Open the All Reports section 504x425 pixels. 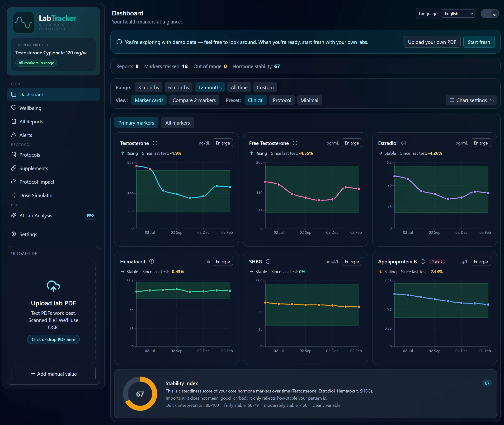coord(31,121)
